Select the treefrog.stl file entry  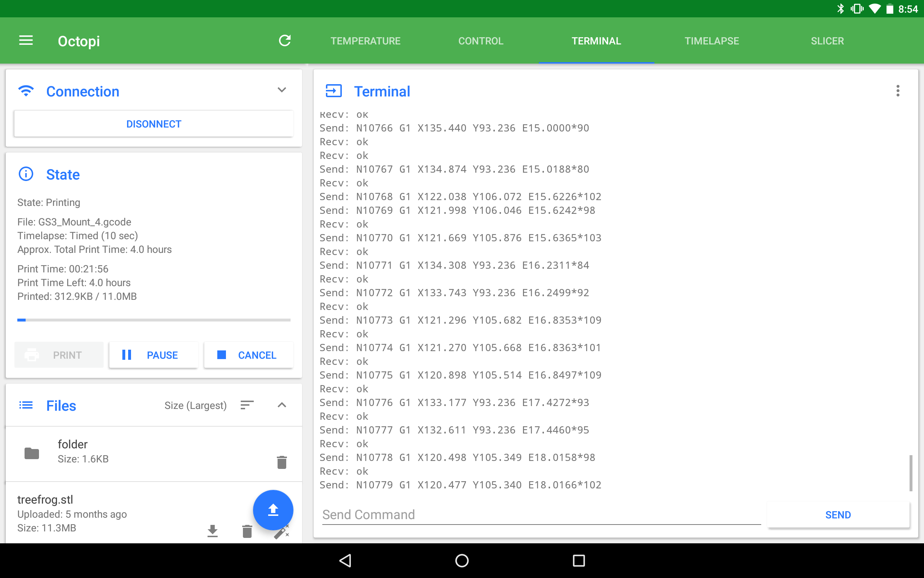(x=154, y=513)
